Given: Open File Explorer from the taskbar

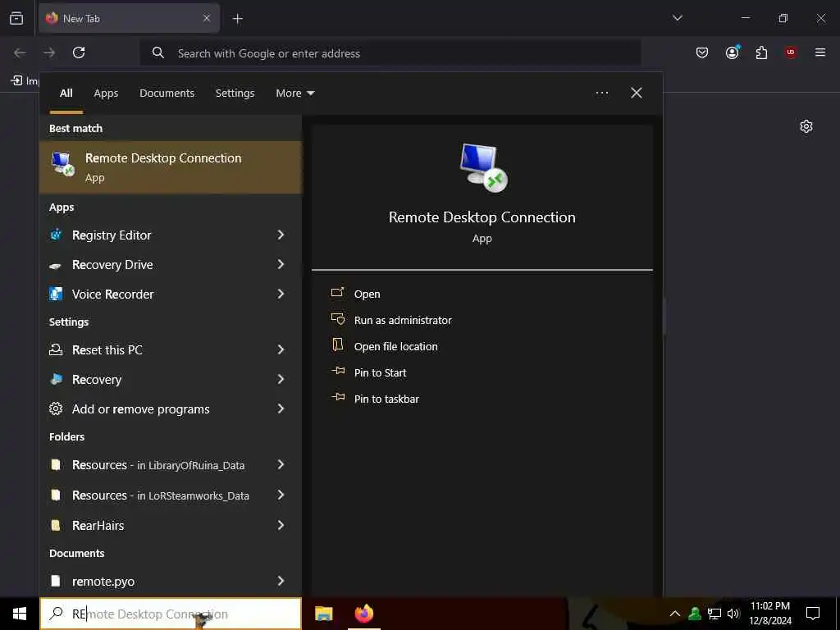Looking at the screenshot, I should pos(323,614).
